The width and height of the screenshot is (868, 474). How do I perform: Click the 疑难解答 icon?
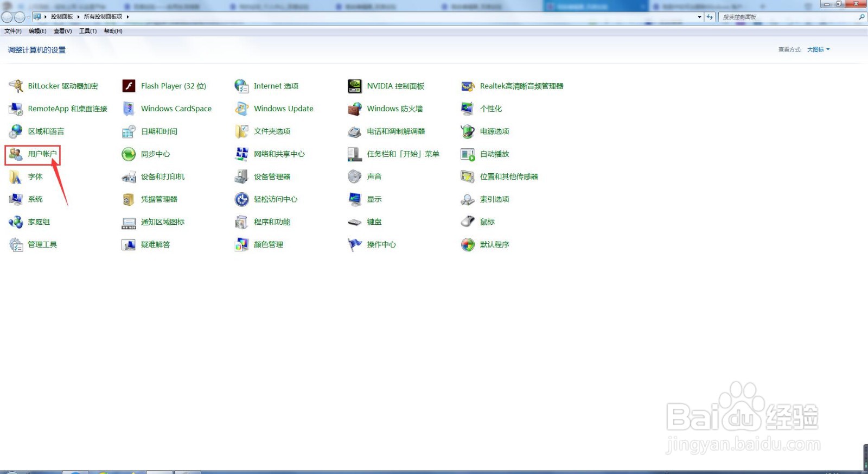coord(129,245)
